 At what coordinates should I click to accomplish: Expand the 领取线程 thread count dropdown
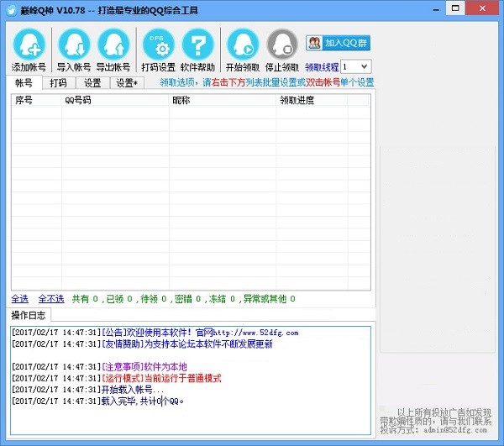356,67
